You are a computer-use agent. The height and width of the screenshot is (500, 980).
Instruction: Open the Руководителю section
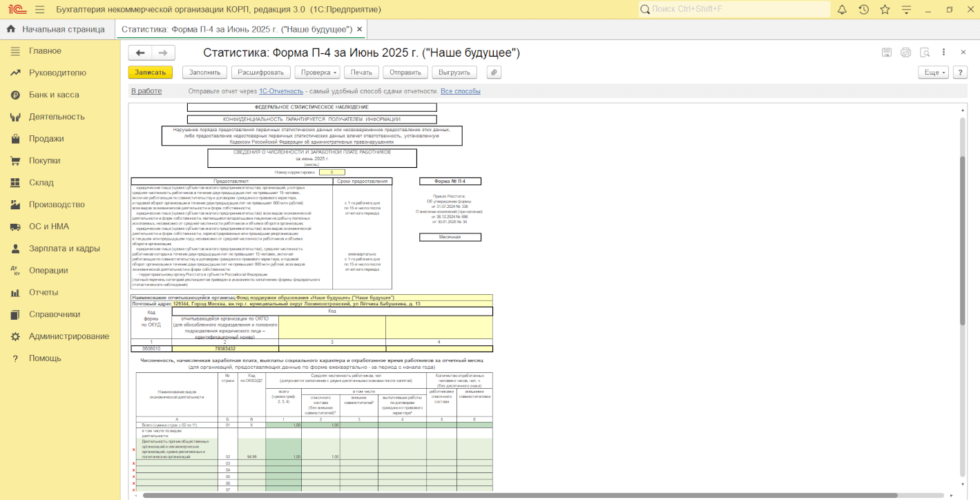coord(57,73)
